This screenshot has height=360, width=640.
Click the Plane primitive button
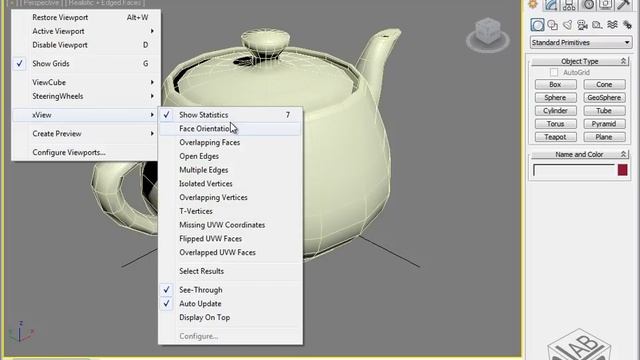tap(604, 137)
